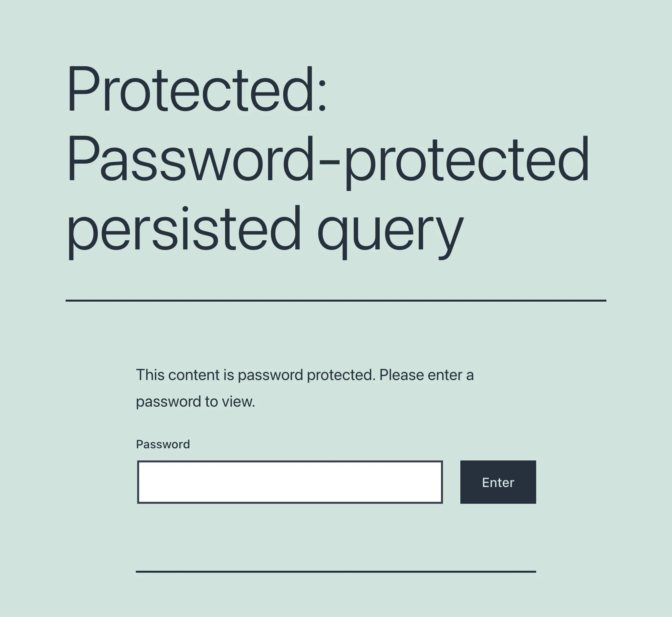Click the horizontal divider line below title
The height and width of the screenshot is (617, 672).
tap(335, 299)
